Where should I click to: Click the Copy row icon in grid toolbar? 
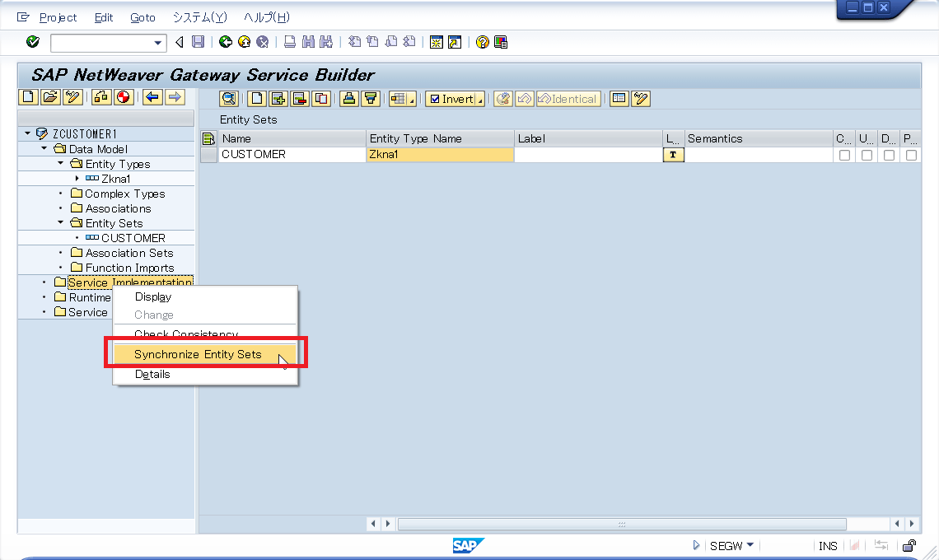(x=321, y=99)
